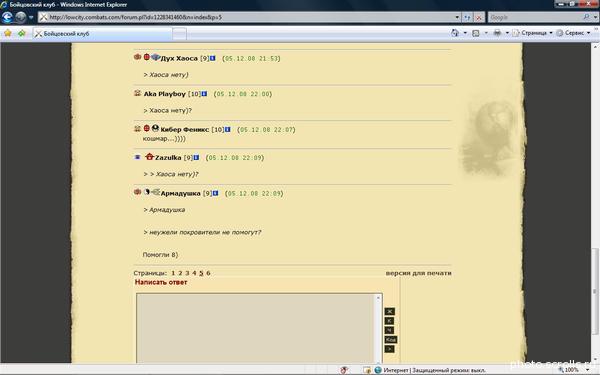Click inside the reply text area
The width and height of the screenshot is (600, 375).
point(256,328)
